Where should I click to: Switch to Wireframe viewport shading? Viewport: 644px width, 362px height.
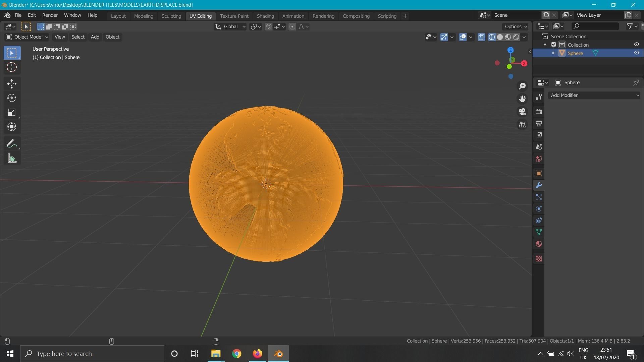coord(492,37)
